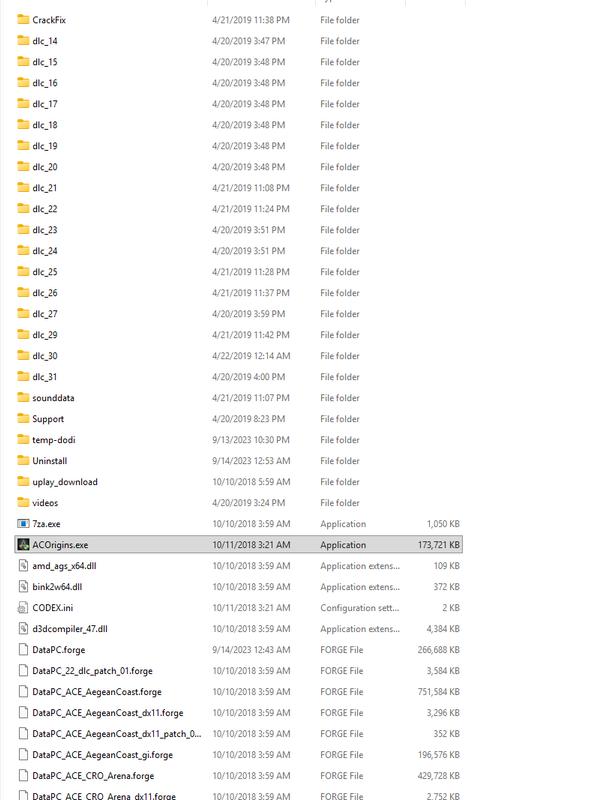This screenshot has width=592, height=800.
Task: Select the dlc_18 folder name
Action: point(45,125)
